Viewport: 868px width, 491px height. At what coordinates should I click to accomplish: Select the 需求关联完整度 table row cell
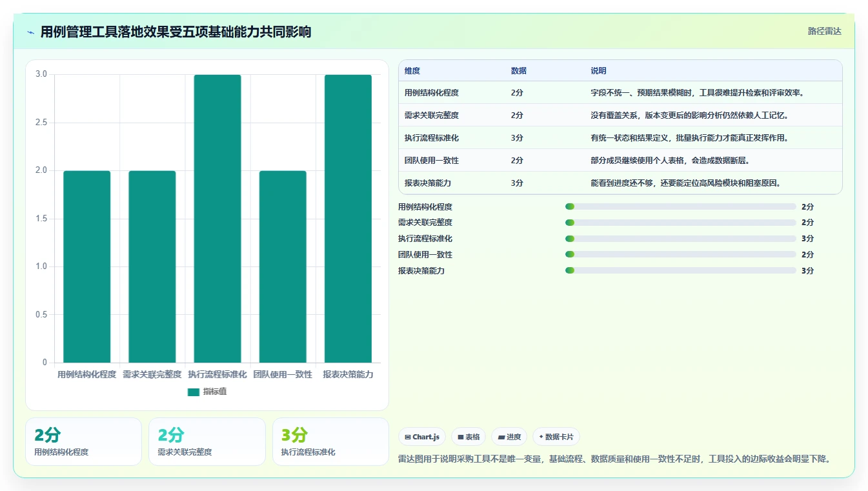coord(432,115)
